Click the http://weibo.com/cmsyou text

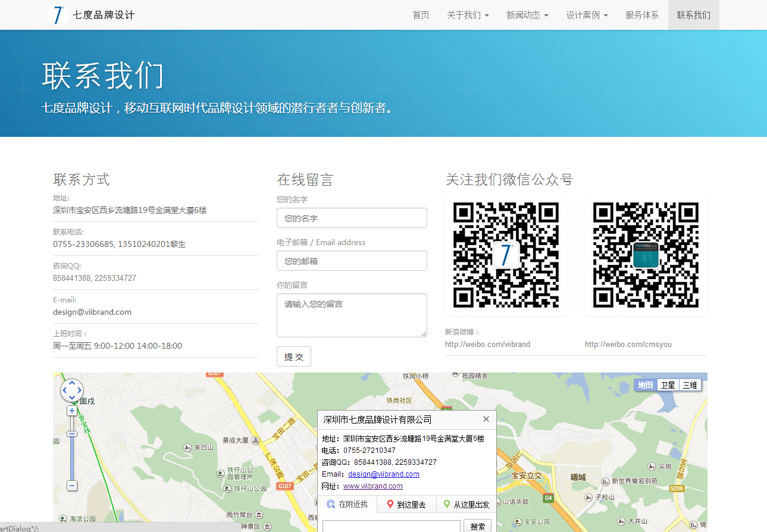628,344
